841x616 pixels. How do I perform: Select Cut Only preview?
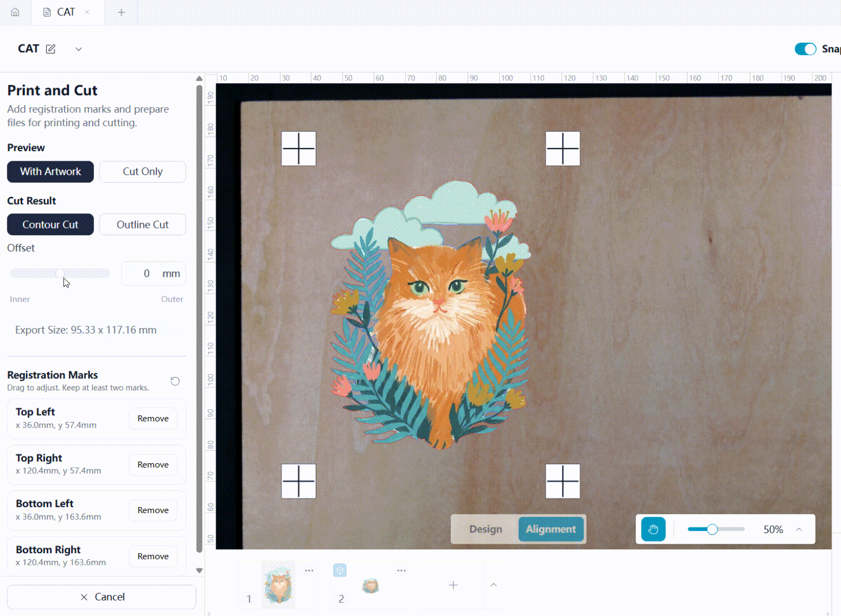coord(143,172)
